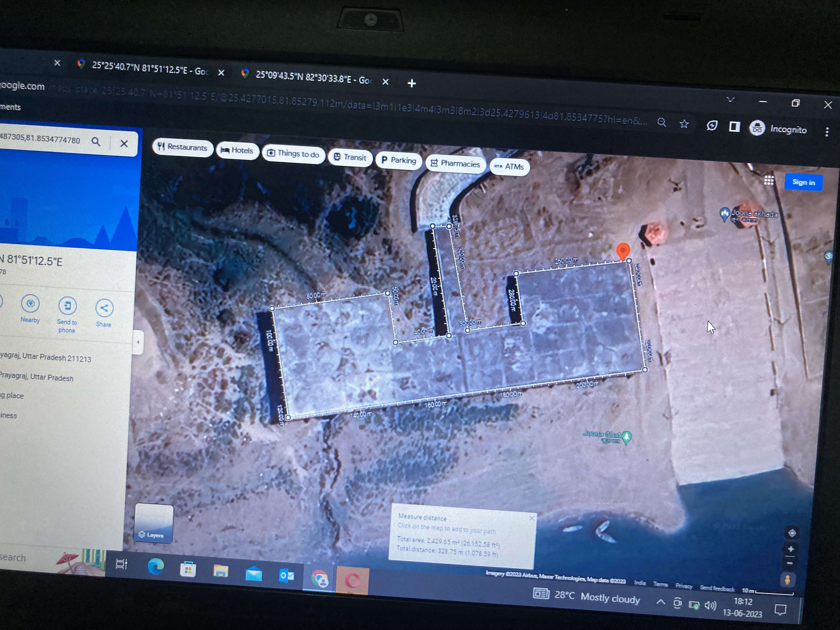
Task: Open Mail app from the taskbar
Action: (254, 574)
